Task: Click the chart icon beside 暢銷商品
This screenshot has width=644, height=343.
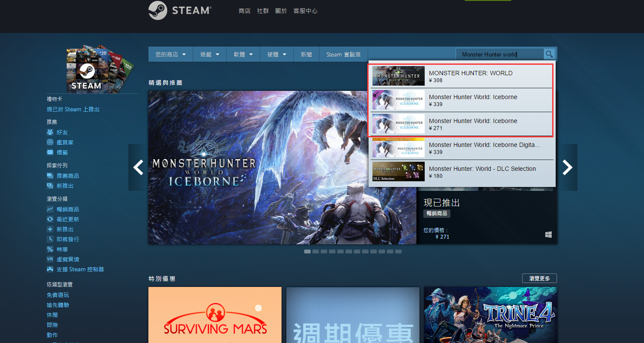Action: [x=50, y=209]
